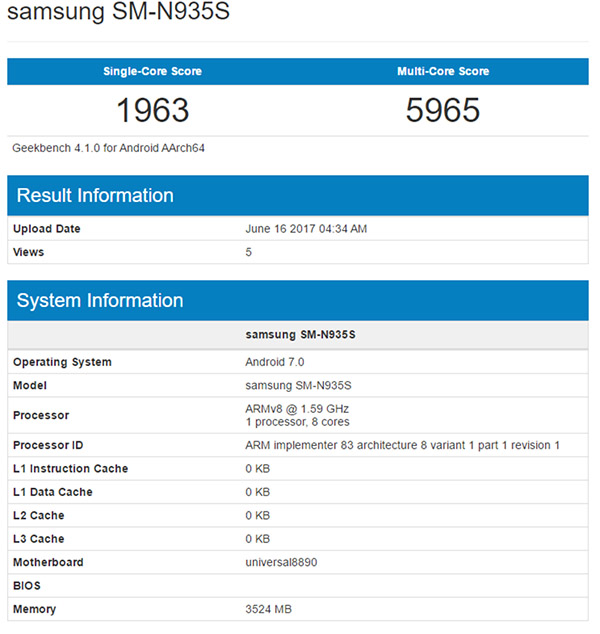Image resolution: width=600 pixels, height=634 pixels.
Task: Select the L1 Instruction Cache '0 KB' value
Action: (x=258, y=469)
